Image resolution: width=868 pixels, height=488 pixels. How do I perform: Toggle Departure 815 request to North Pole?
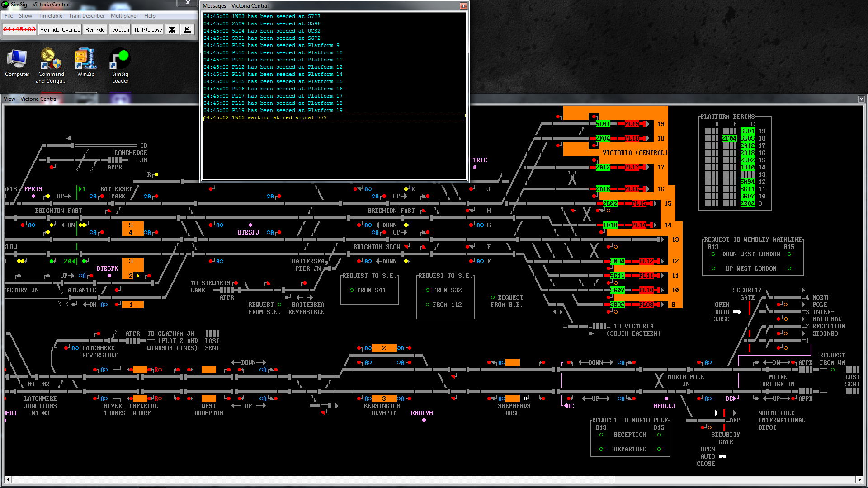pos(659,449)
